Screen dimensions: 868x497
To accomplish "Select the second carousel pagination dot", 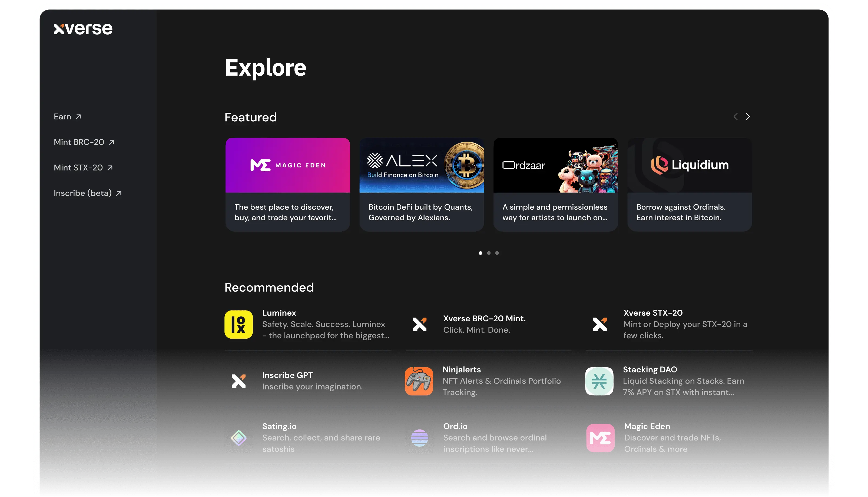I will click(x=489, y=253).
